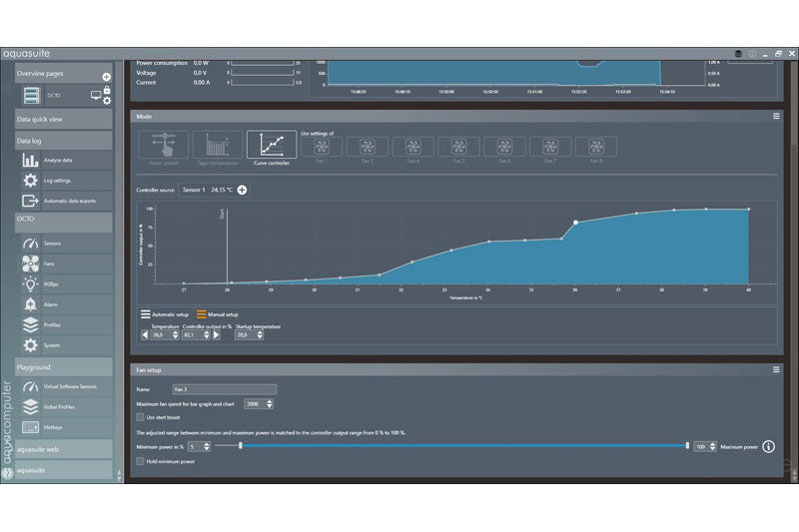The width and height of the screenshot is (799, 532).
Task: Click the Automatic setup button
Action: (163, 314)
